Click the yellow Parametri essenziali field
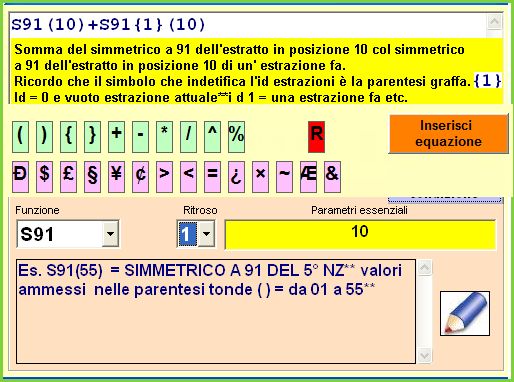This screenshot has width=514, height=382. pos(360,234)
